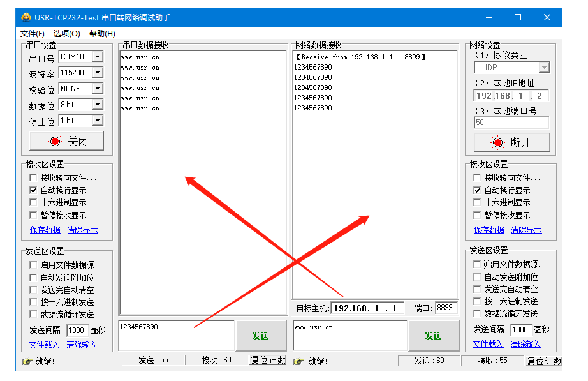Uncheck serial 自动换行显示 checkbox
The height and width of the screenshot is (381, 588).
coord(33,190)
